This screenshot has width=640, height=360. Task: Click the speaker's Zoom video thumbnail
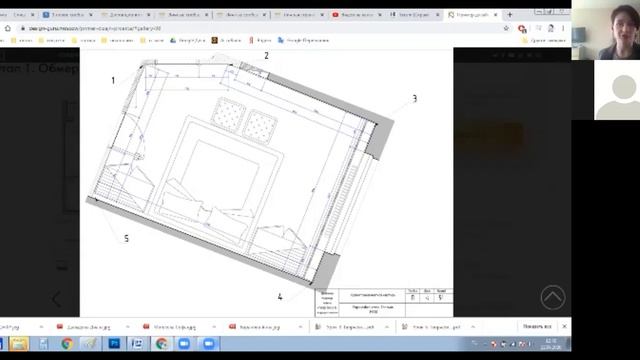(x=606, y=30)
